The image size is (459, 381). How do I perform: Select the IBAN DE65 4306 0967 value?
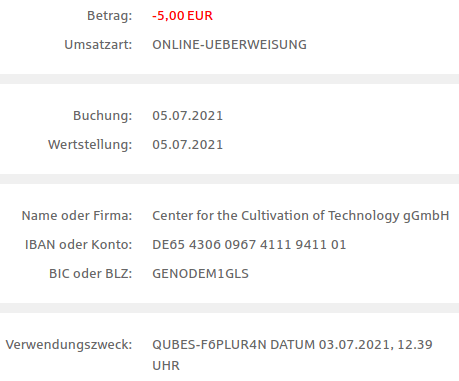click(249, 245)
